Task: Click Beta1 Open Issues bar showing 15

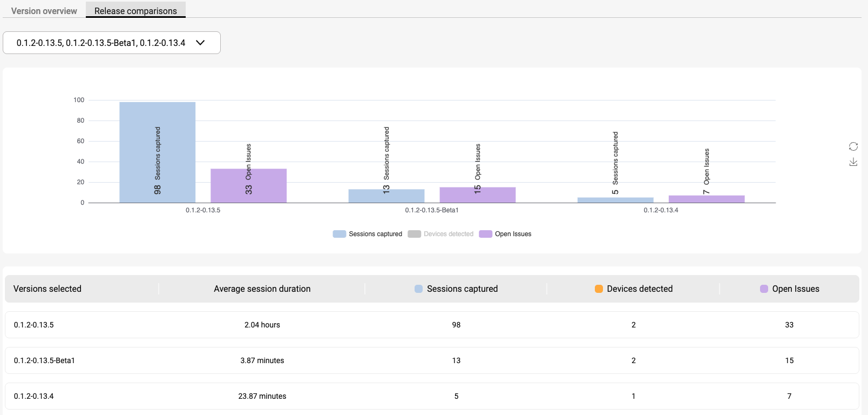Action: coord(477,195)
